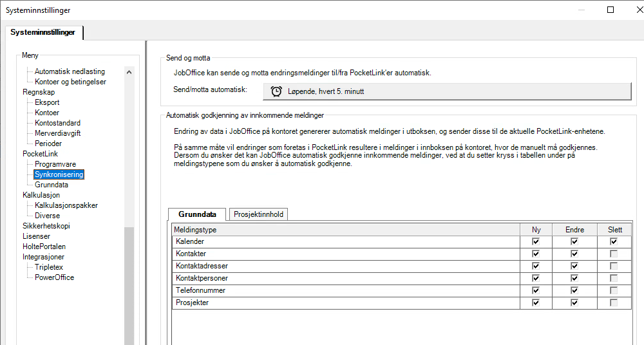Open Programvare under PocketLink
The width and height of the screenshot is (644, 345).
pos(55,164)
